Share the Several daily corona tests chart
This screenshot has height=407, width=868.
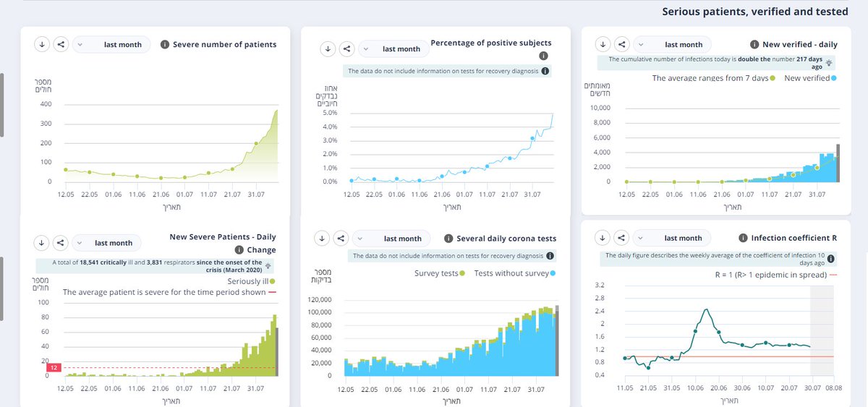(x=341, y=238)
